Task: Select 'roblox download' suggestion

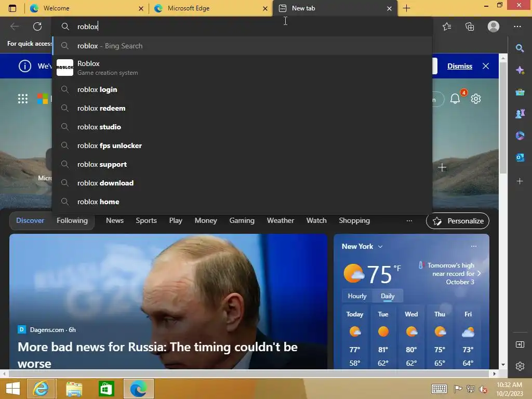Action: (242, 183)
